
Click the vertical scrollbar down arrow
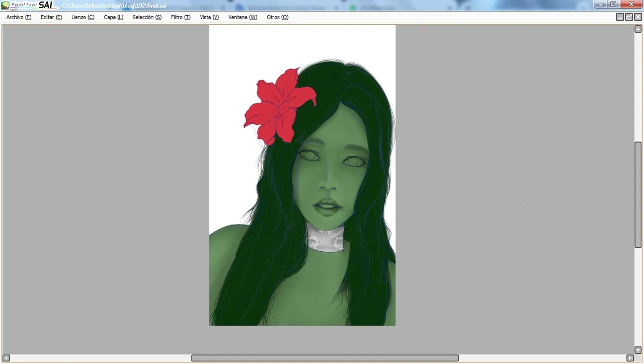click(x=638, y=350)
